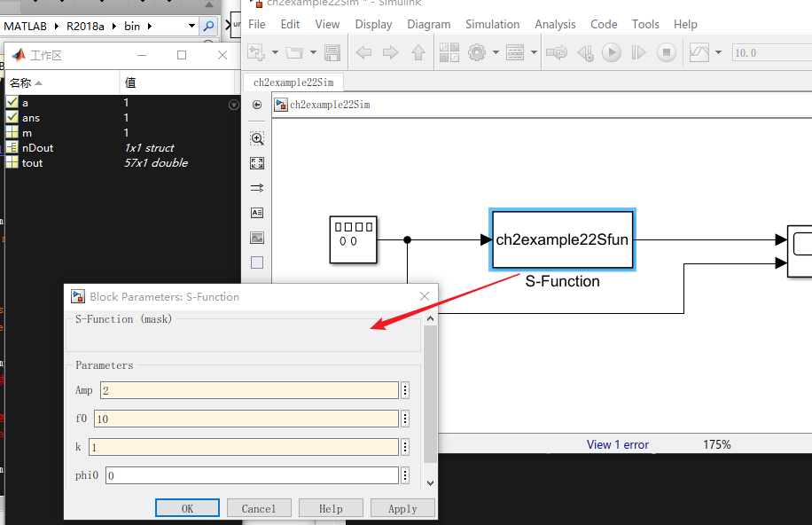
Task: Open the k parameter options menu
Action: (405, 447)
